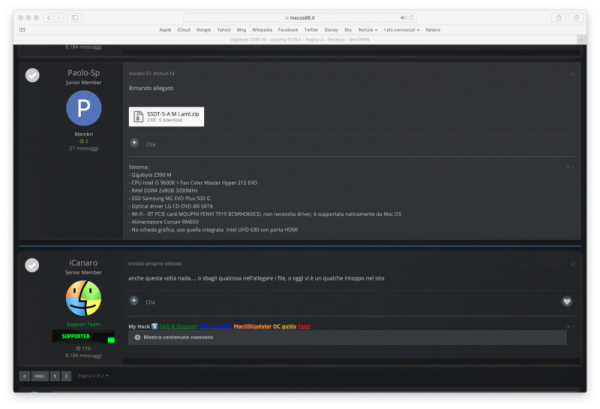Screen dimensions: 600x409
Task: Select the 'Gigabyte Z390 M - catalina' tab
Action: click(x=300, y=39)
